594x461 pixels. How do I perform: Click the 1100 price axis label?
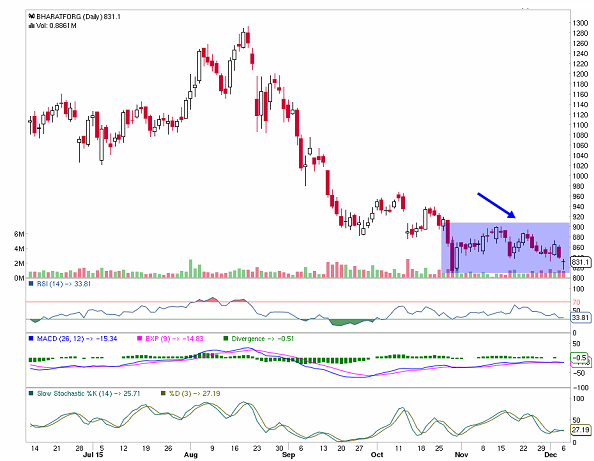point(580,125)
